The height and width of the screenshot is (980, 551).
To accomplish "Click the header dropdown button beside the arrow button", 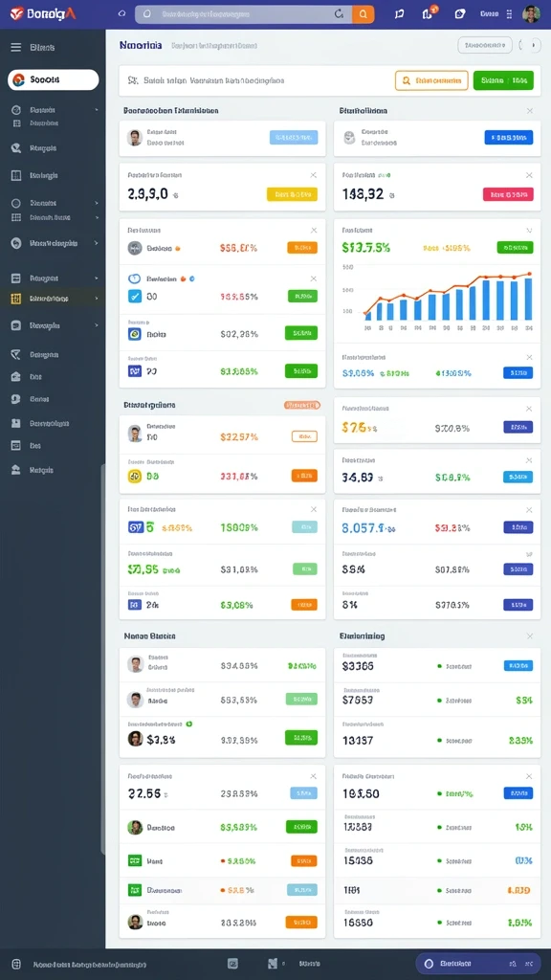I will coord(485,45).
